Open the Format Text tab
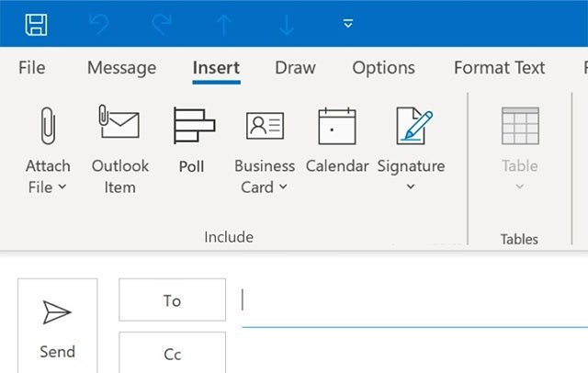 [499, 68]
